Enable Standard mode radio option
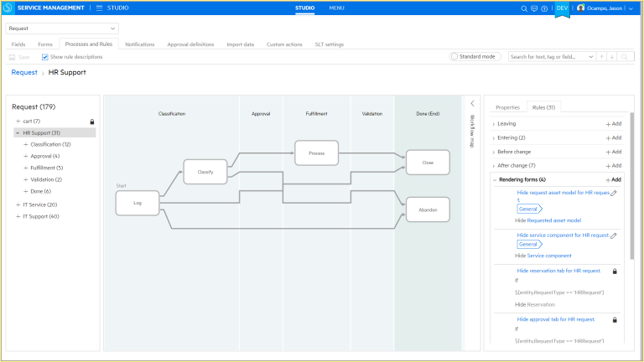 [x=454, y=57]
